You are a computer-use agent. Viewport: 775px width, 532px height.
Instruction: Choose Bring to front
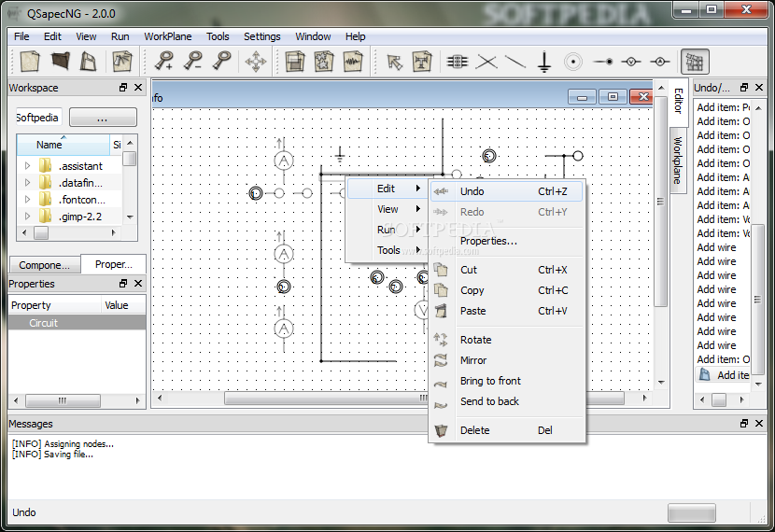pyautogui.click(x=507, y=381)
